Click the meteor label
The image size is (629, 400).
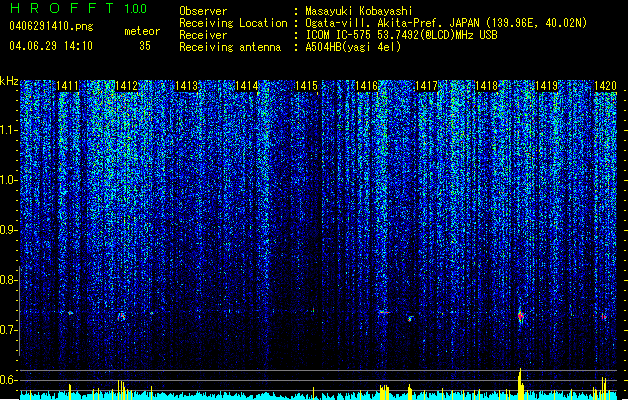142,31
